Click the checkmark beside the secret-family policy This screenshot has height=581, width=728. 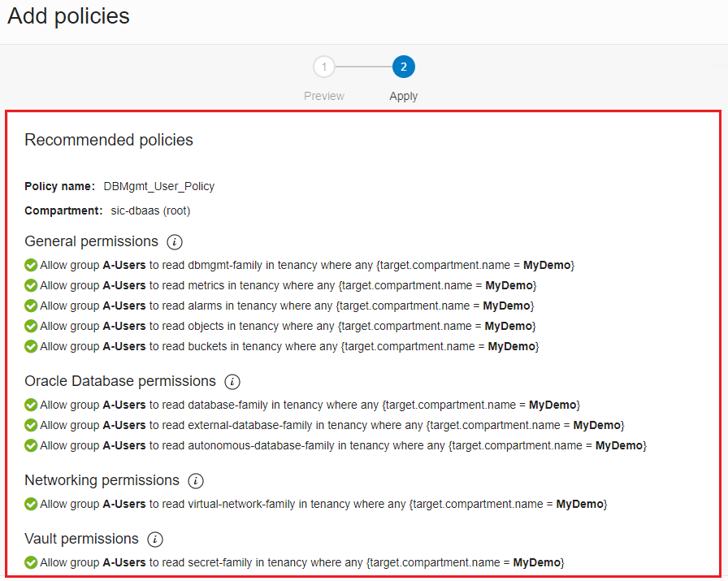point(31,561)
